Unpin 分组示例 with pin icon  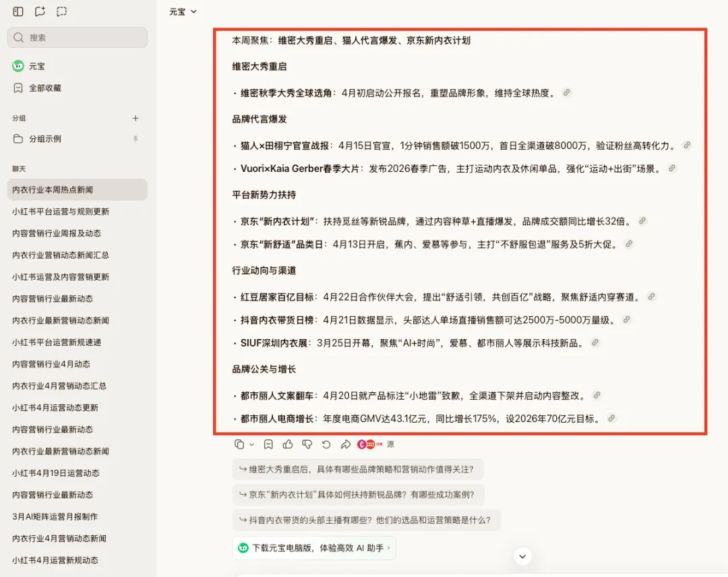click(x=135, y=139)
